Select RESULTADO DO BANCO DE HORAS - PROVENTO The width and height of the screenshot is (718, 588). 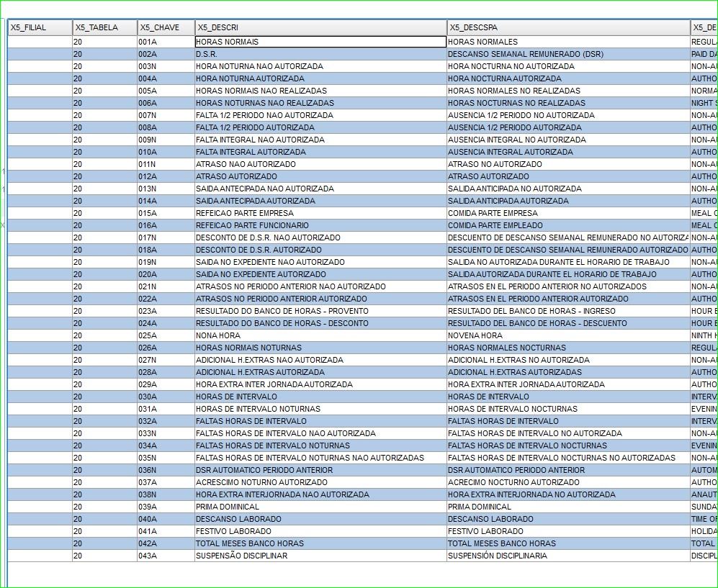click(321, 311)
